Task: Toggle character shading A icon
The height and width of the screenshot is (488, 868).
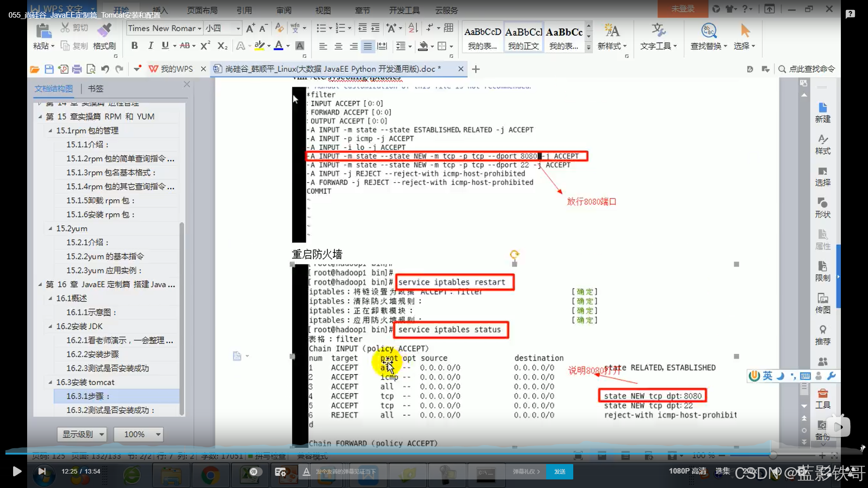Action: [x=300, y=46]
